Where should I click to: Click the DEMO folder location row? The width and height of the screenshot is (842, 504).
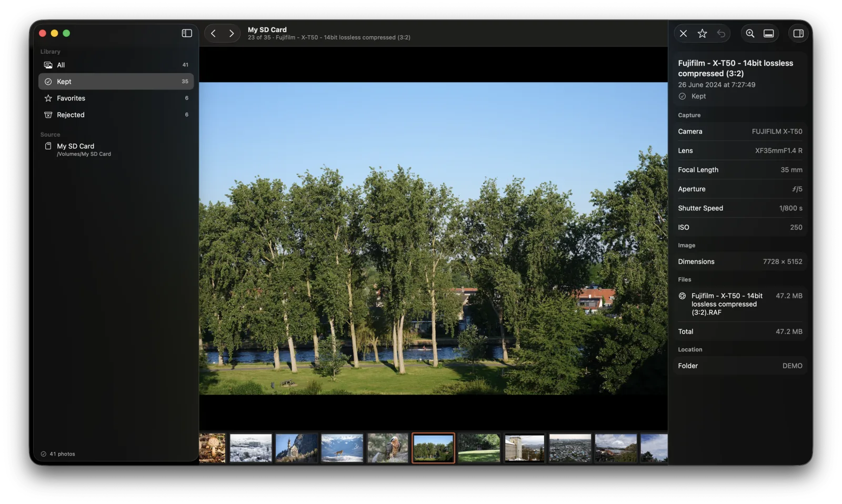point(740,366)
